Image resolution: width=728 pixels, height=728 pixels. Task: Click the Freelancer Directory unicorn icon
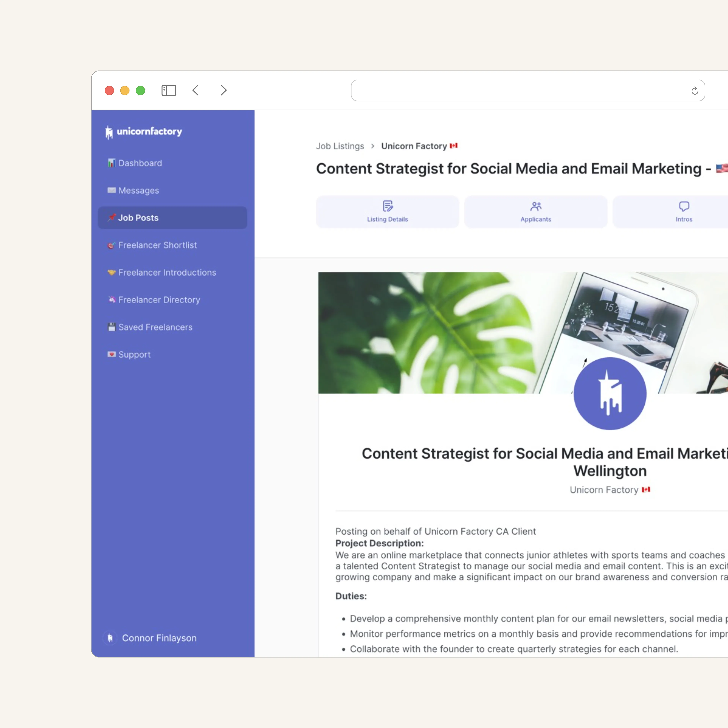111,300
